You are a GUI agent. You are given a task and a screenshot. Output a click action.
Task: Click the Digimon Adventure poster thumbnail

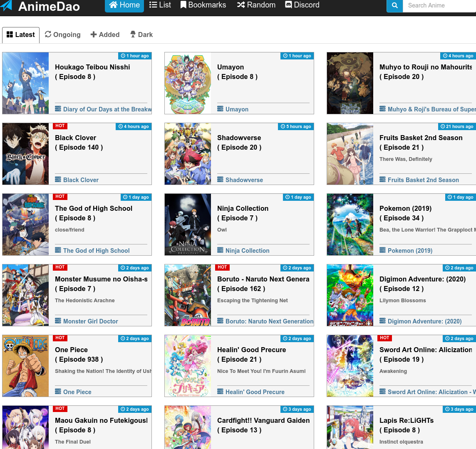350,295
